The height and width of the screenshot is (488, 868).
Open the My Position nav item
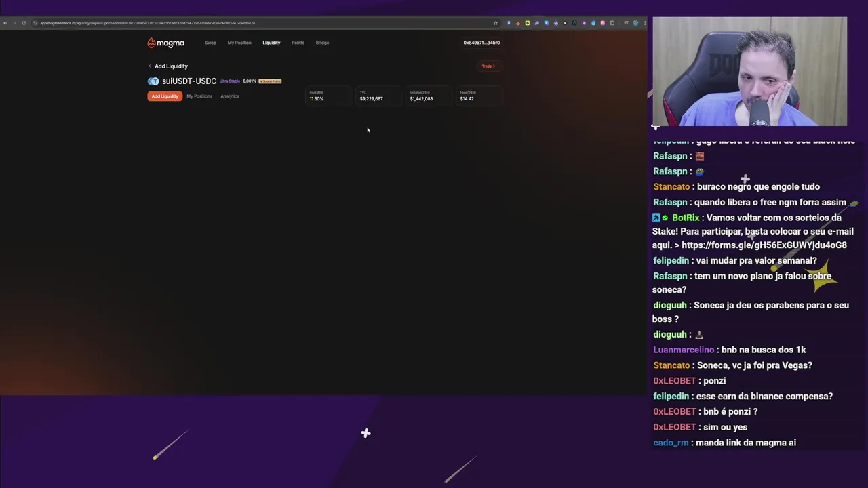(239, 43)
